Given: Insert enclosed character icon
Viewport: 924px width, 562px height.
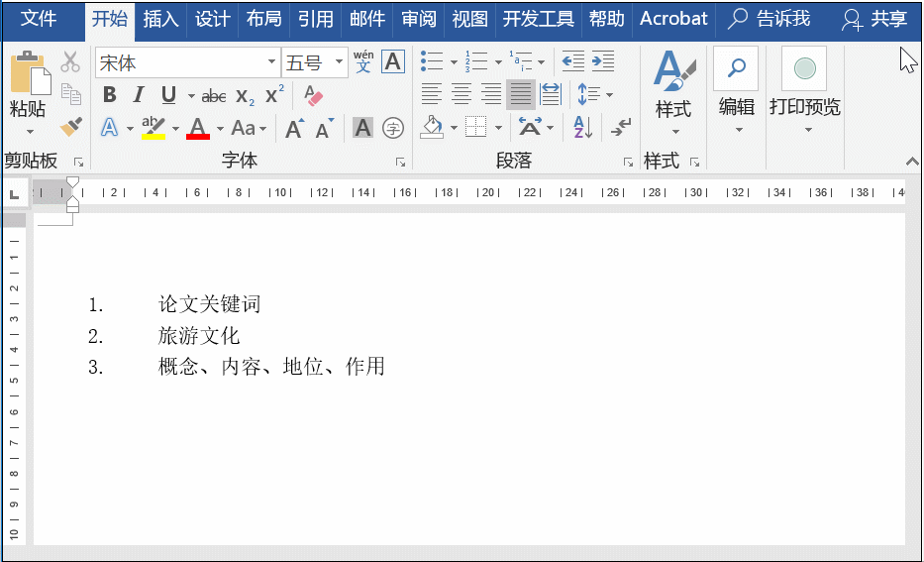Looking at the screenshot, I should 393,128.
